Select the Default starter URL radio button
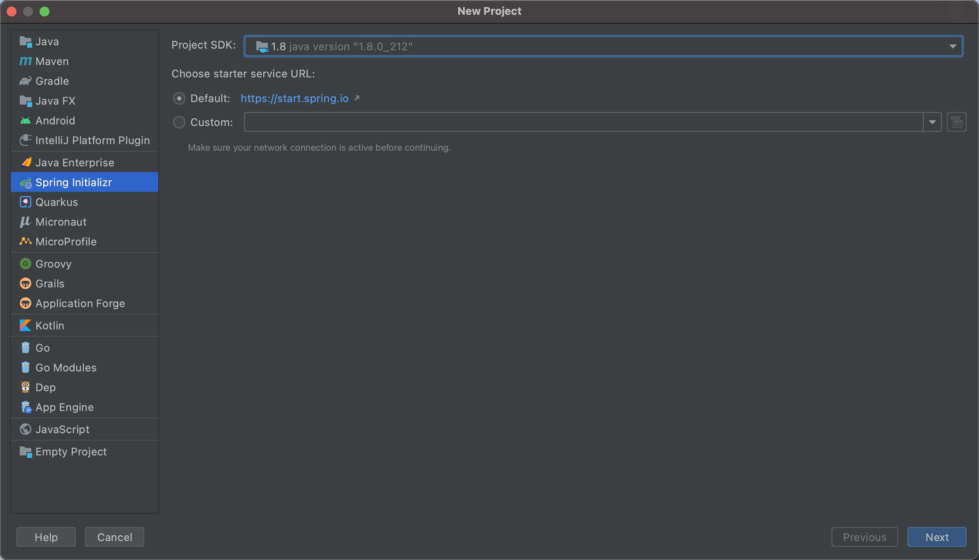 [x=179, y=98]
